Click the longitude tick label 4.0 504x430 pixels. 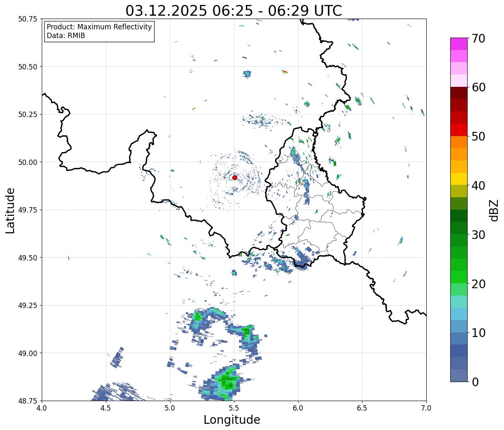(42, 408)
